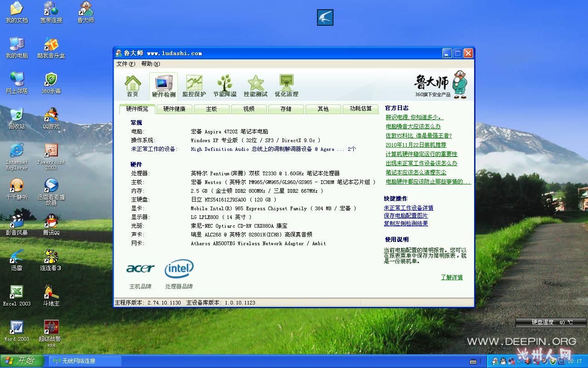This screenshot has height=368, width=588.
Task: Click 未正常工作设备详情 quick action
Action: click(409, 208)
